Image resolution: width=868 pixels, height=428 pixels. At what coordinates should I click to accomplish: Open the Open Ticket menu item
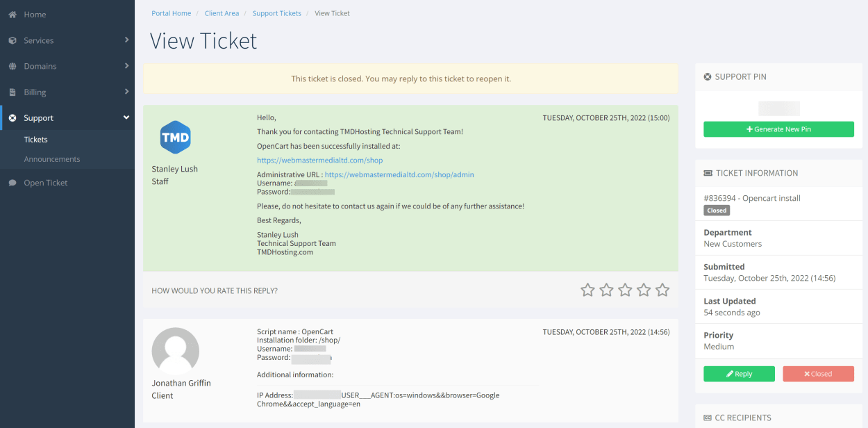click(x=67, y=183)
